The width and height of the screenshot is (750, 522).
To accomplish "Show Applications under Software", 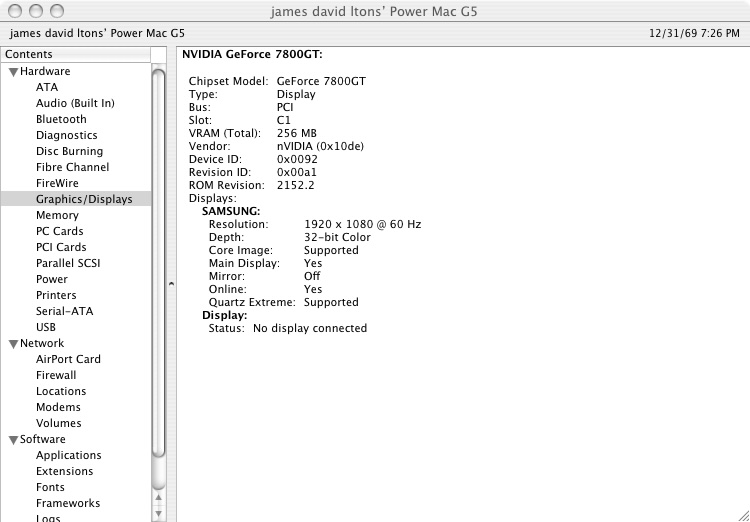I will point(69,455).
